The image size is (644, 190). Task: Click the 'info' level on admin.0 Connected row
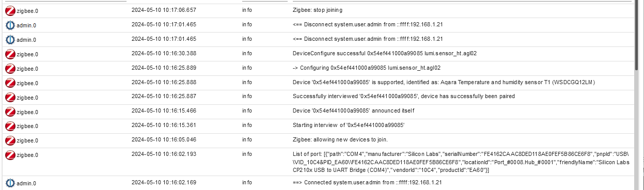click(x=247, y=182)
